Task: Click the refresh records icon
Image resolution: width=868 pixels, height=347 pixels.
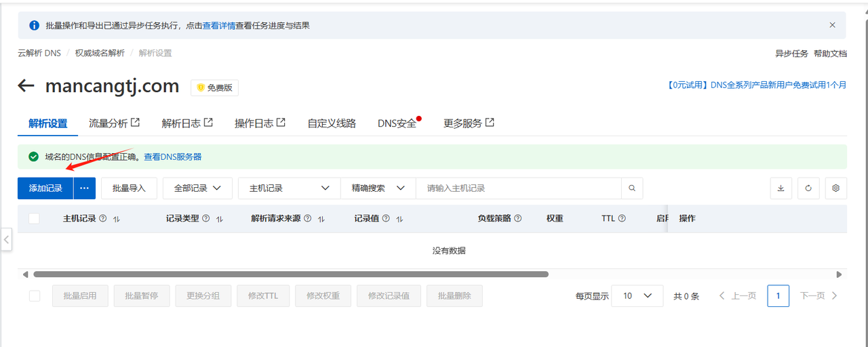Action: (808, 188)
